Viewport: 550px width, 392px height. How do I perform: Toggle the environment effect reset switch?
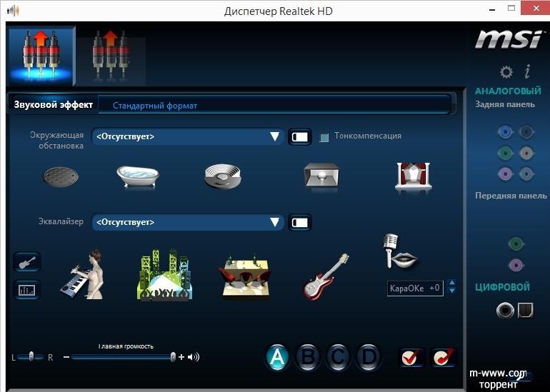300,136
